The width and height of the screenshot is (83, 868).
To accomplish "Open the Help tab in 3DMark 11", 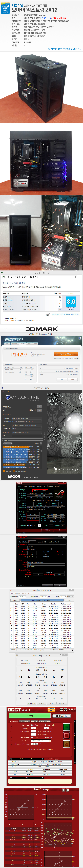I will [29, 344].
